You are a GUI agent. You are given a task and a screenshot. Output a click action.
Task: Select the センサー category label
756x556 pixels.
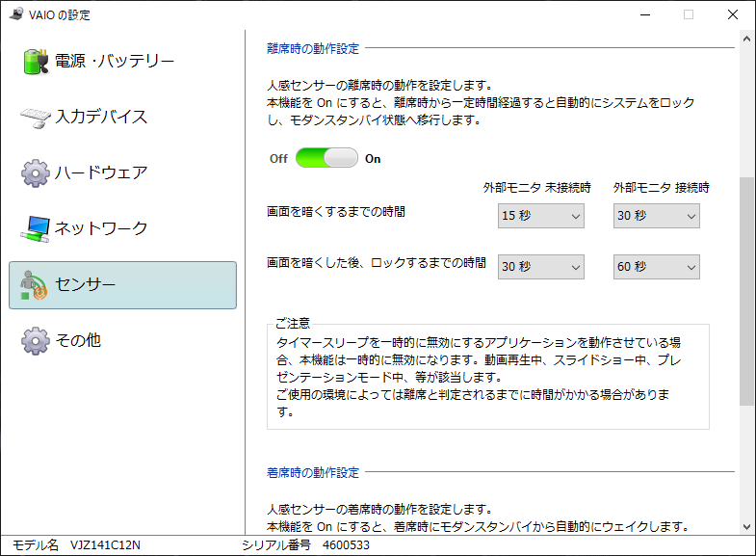(x=86, y=284)
